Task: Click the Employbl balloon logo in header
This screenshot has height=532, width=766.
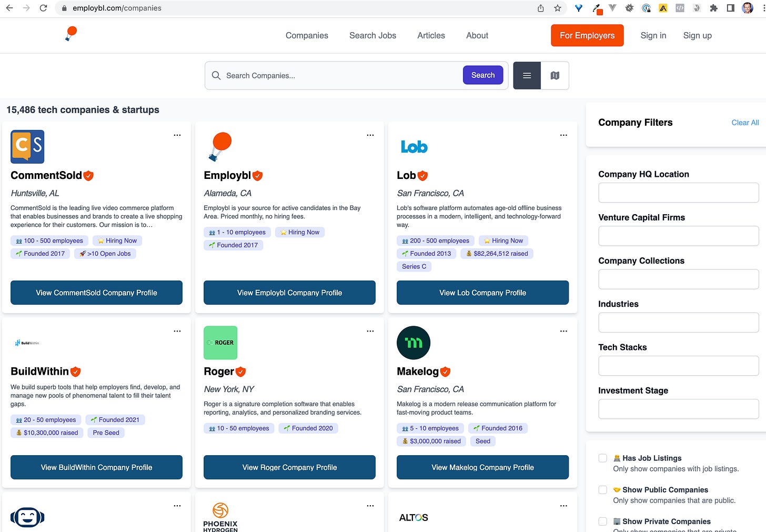Action: (x=71, y=34)
